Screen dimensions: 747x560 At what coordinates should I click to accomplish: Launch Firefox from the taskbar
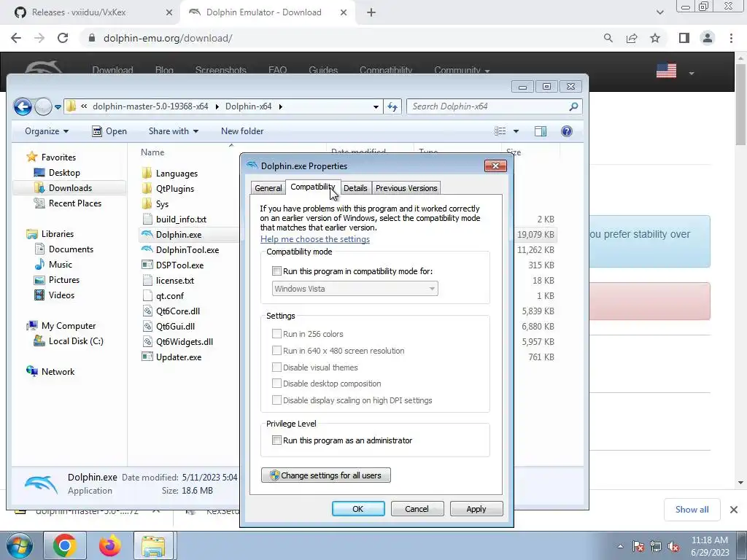coord(109,545)
